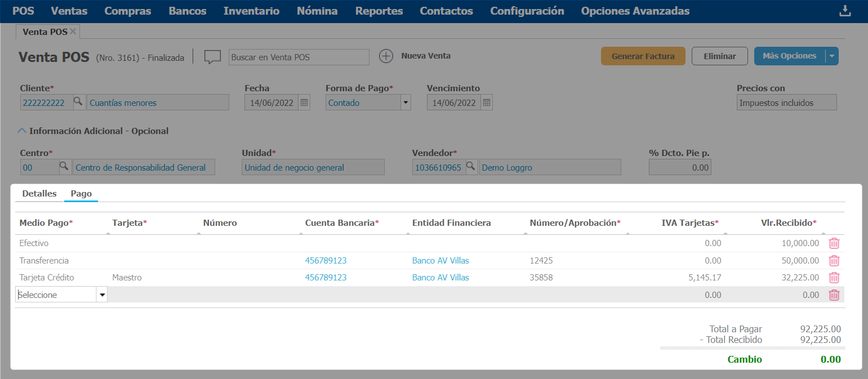868x379 pixels.
Task: Click the Centro search magnifier icon
Action: click(65, 167)
